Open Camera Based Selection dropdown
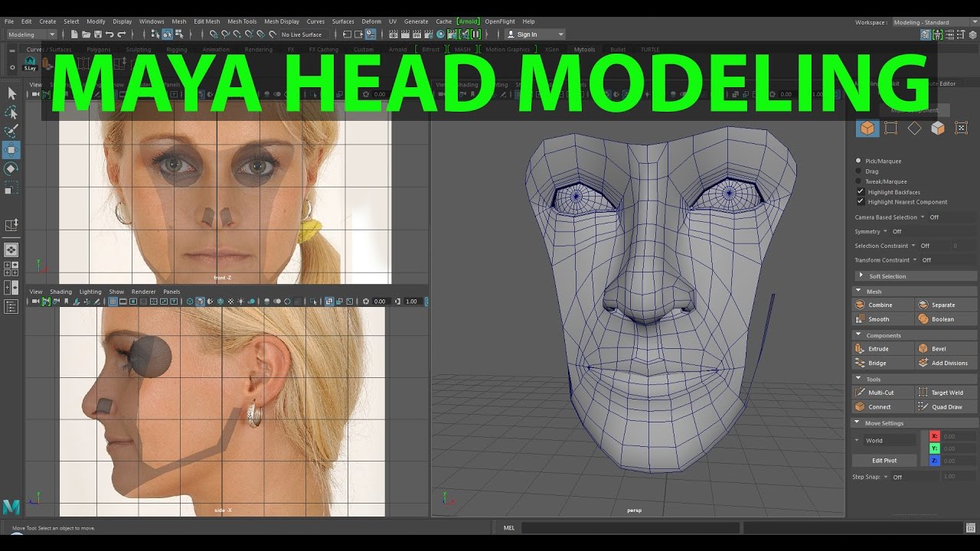 tap(922, 217)
